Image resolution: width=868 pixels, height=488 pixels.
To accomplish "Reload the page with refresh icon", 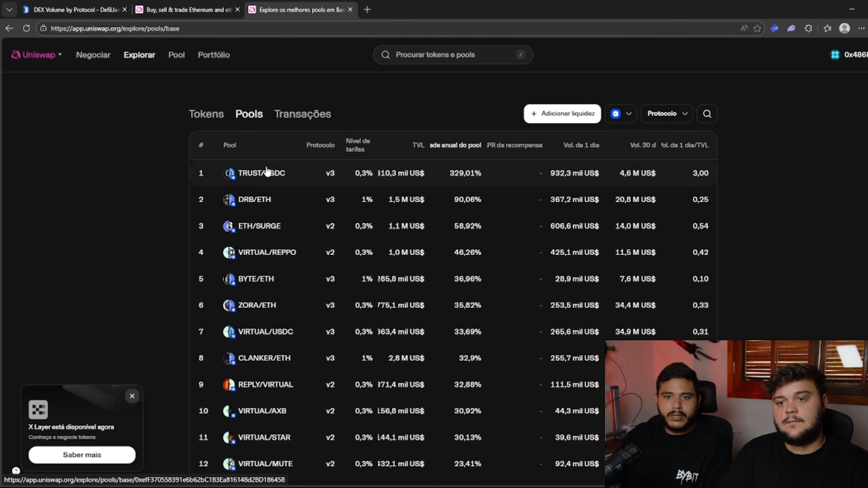I will pyautogui.click(x=26, y=28).
